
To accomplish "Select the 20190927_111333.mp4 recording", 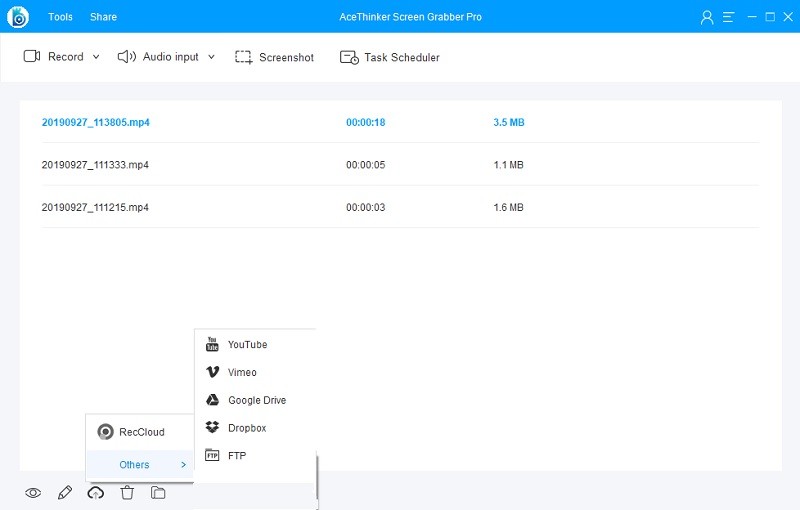I will pyautogui.click(x=95, y=165).
